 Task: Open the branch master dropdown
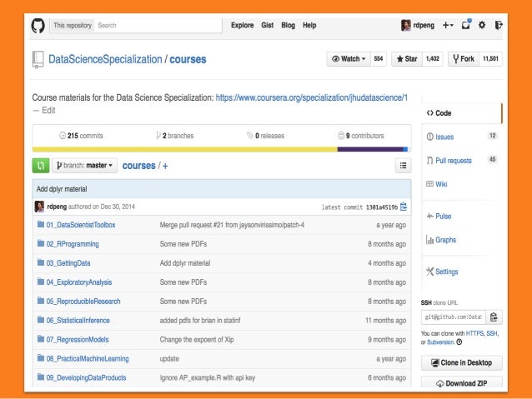[x=85, y=166]
